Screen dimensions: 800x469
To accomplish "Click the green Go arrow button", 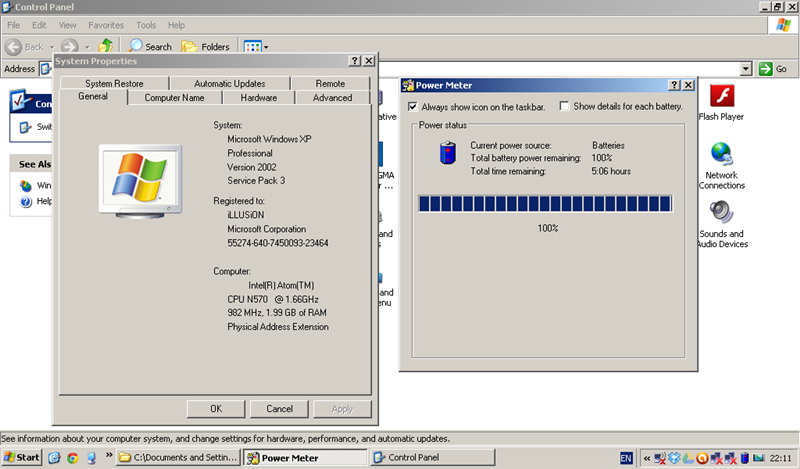I will 766,69.
